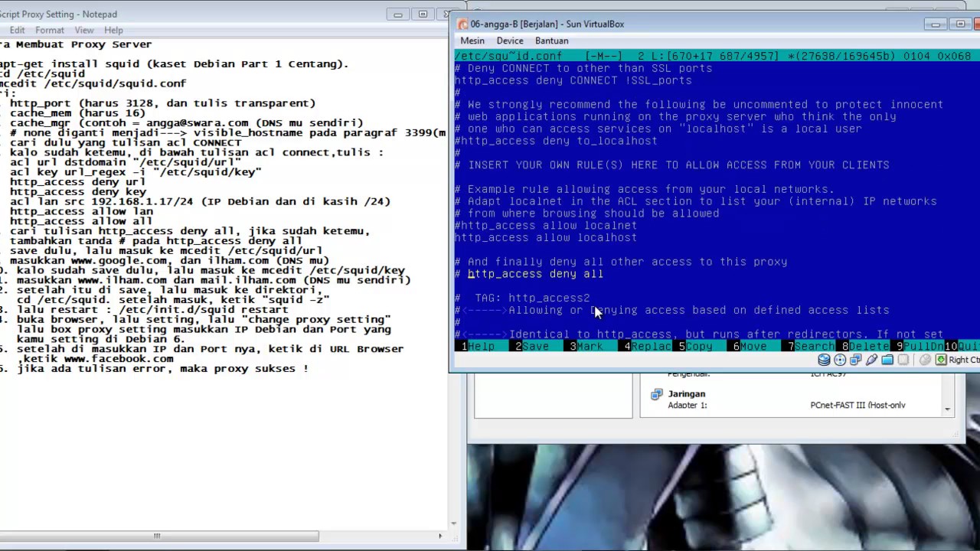980x551 pixels.
Task: Click the shared folders status icon
Action: [887, 360]
